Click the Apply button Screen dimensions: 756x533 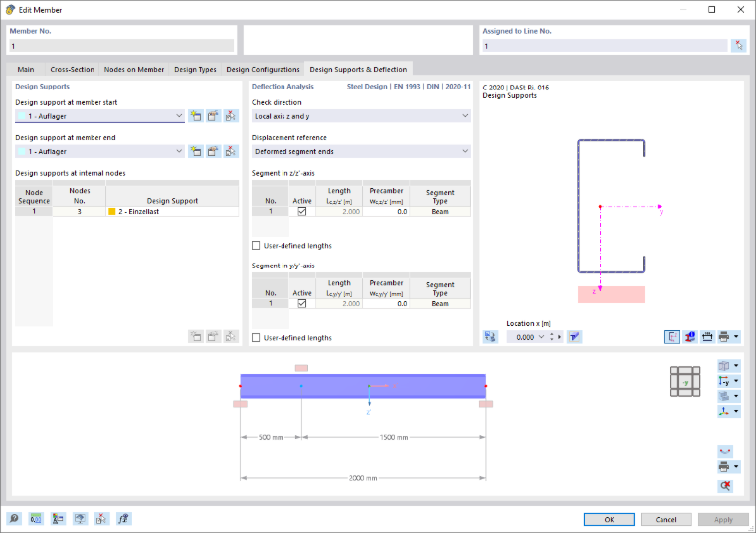[x=723, y=519]
